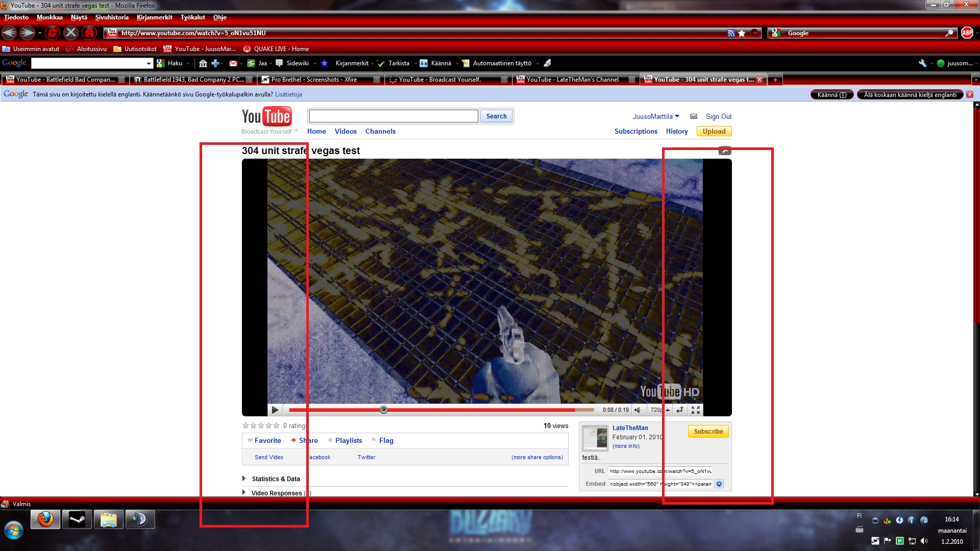Open dropdown arrow next to Käännä in toolbar
The height and width of the screenshot is (551, 980).
(457, 64)
